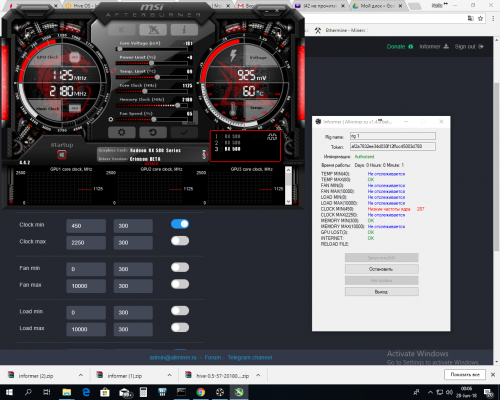Click the Donate link in header
The image size is (500, 400).
400,47
